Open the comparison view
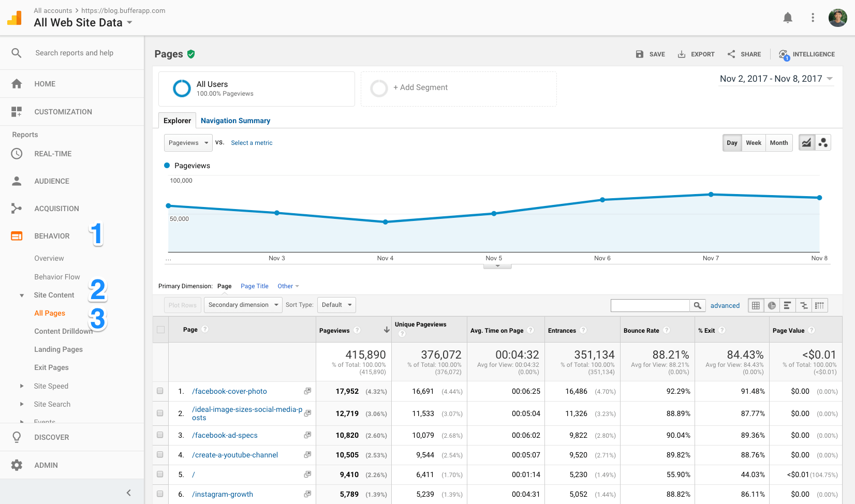Screen dimensions: 855x504 [x=804, y=305]
